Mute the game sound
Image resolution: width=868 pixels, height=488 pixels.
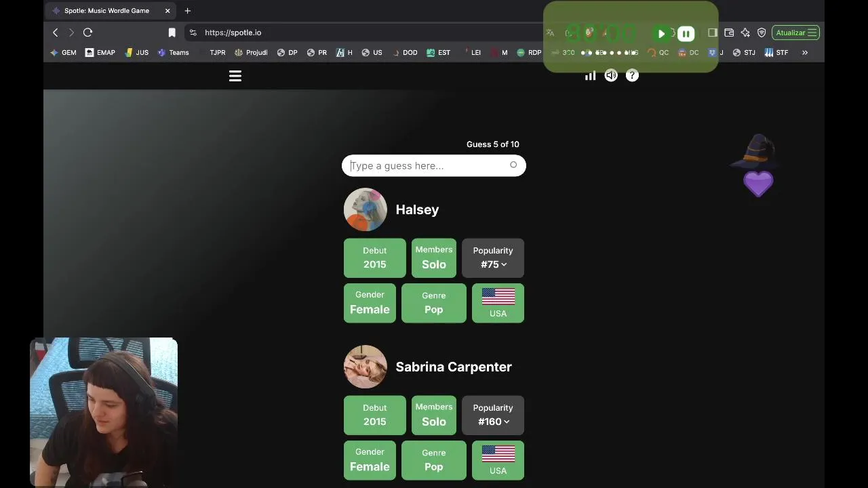[611, 76]
